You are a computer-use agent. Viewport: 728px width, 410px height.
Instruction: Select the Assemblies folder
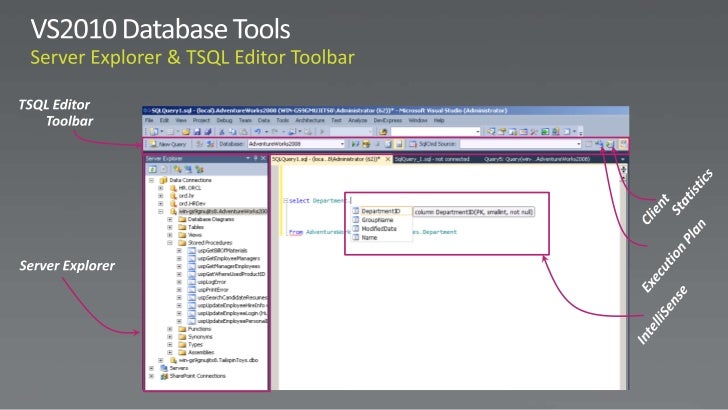coord(201,352)
